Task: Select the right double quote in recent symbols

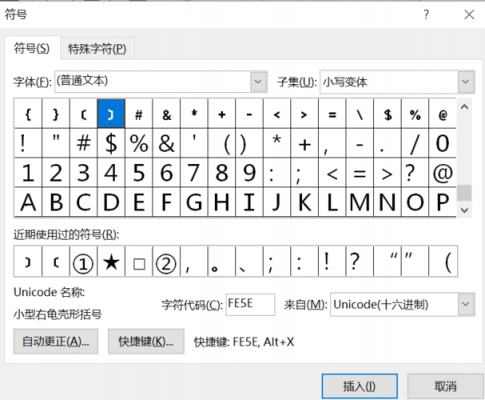Action: (x=415, y=262)
